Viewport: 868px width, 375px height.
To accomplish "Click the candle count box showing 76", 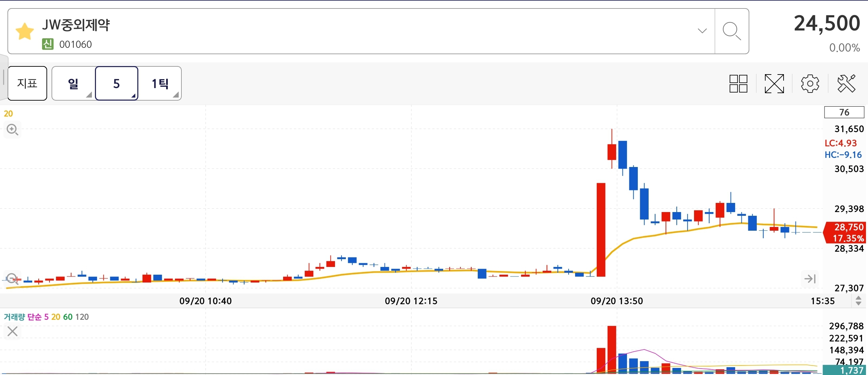I will coord(844,112).
